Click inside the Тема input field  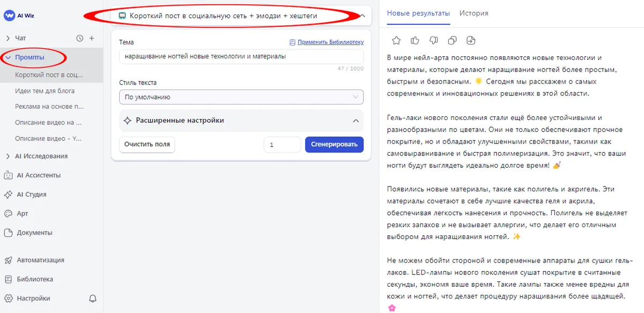pyautogui.click(x=241, y=56)
